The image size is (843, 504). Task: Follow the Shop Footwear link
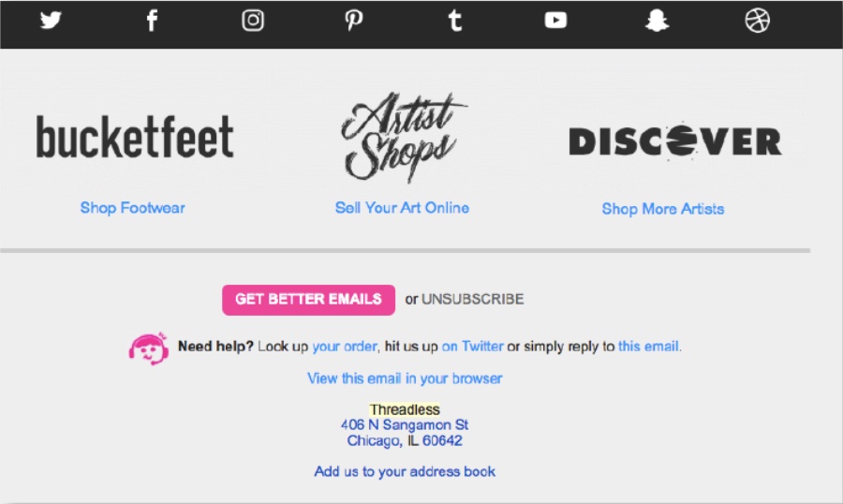tap(132, 208)
